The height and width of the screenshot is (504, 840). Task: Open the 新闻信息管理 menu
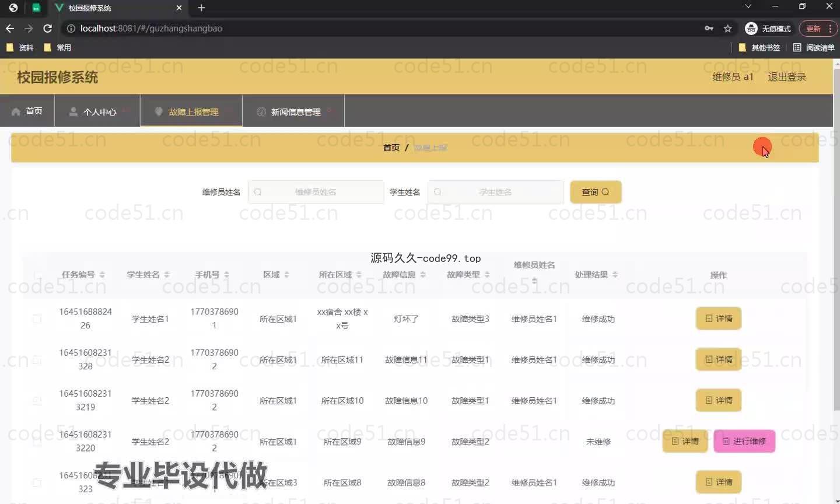point(293,111)
